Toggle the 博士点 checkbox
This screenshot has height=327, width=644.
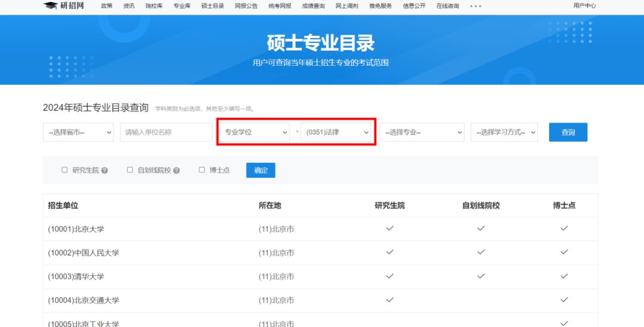click(x=202, y=170)
